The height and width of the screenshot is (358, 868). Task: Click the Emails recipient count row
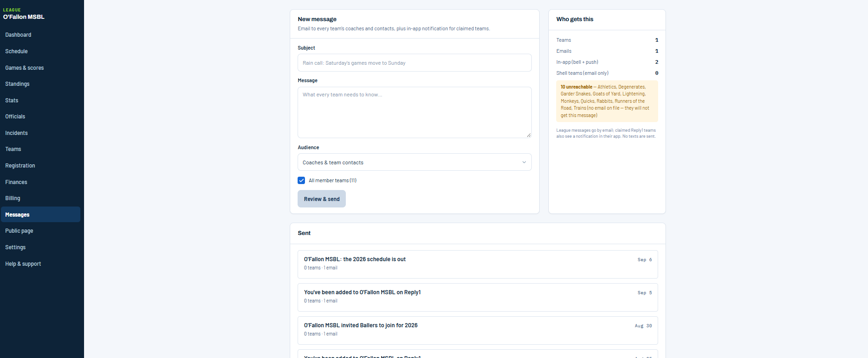(x=607, y=51)
